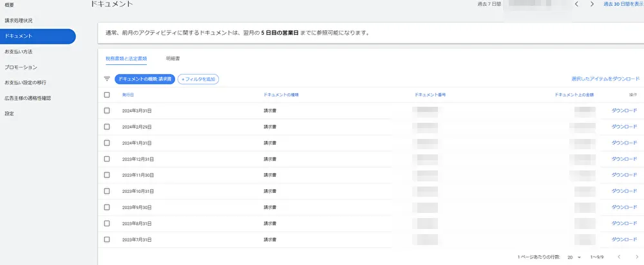The image size is (644, 265).
Task: Click the 2024年3月31日 date cell
Action: tap(137, 111)
